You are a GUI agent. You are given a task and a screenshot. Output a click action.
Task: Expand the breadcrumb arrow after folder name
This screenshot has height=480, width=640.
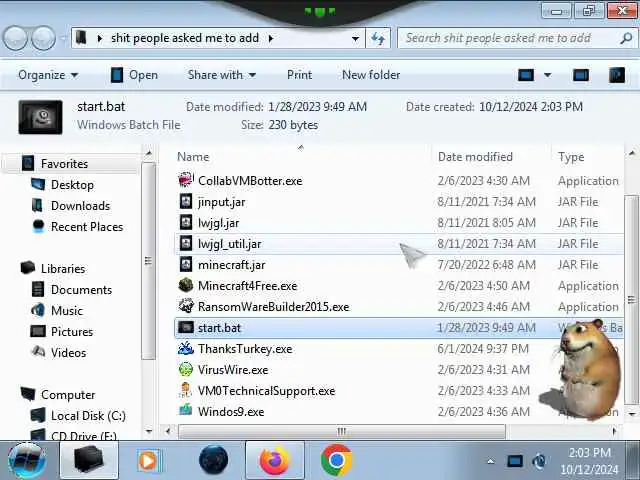(x=271, y=38)
